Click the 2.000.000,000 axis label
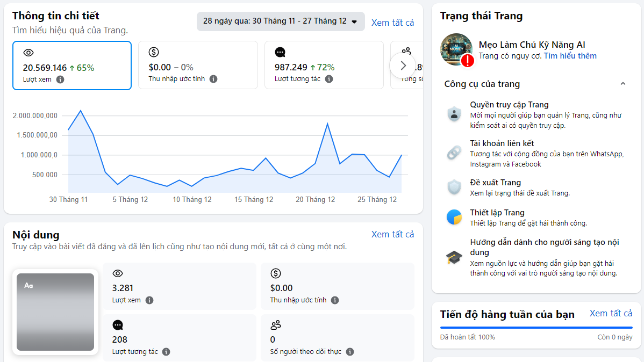This screenshot has width=644, height=362. [x=35, y=115]
